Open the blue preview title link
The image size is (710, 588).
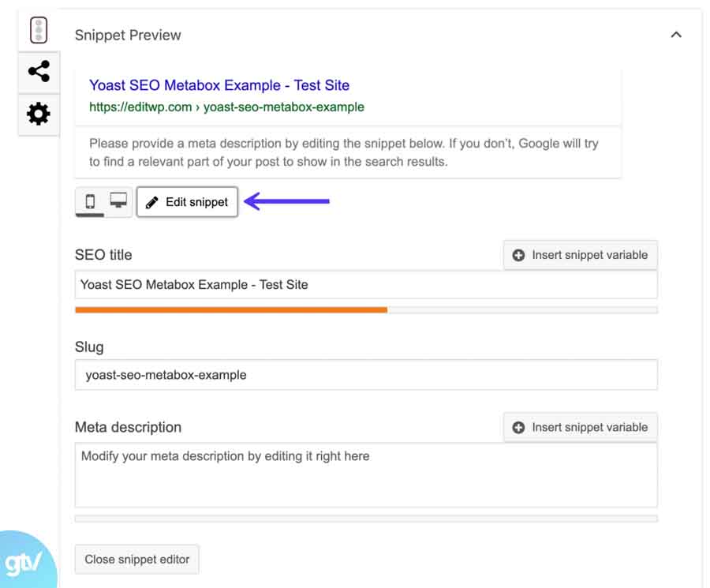[x=219, y=85]
